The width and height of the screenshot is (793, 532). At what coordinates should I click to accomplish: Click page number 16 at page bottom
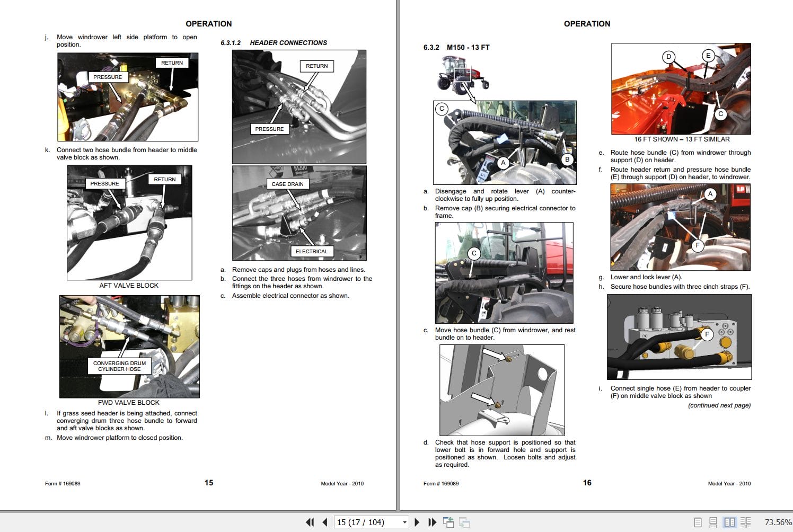tap(587, 483)
